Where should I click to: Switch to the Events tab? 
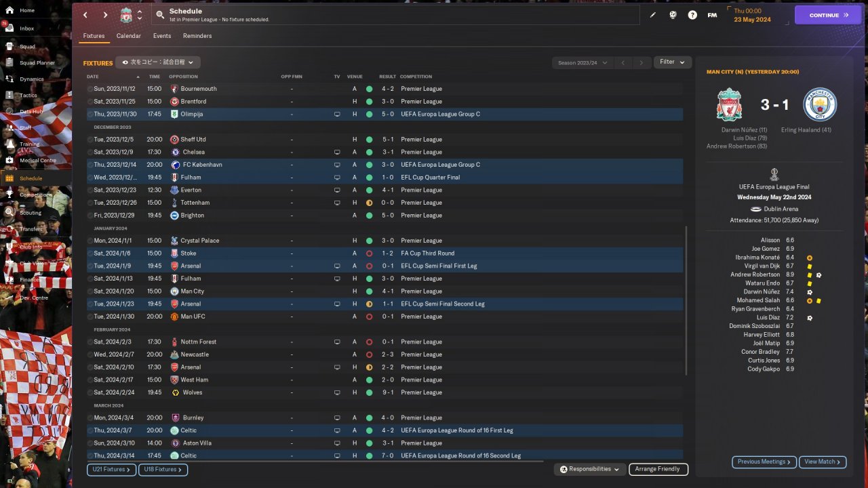162,36
